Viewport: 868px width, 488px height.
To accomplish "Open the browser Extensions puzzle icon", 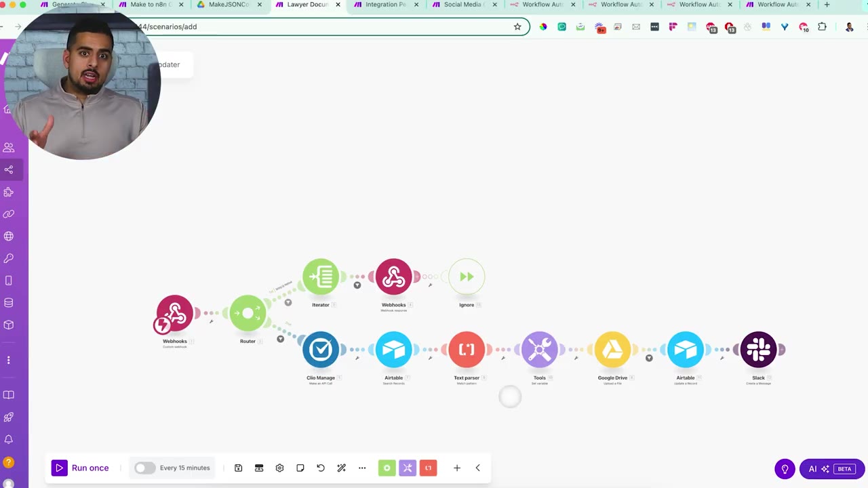I will [x=822, y=27].
